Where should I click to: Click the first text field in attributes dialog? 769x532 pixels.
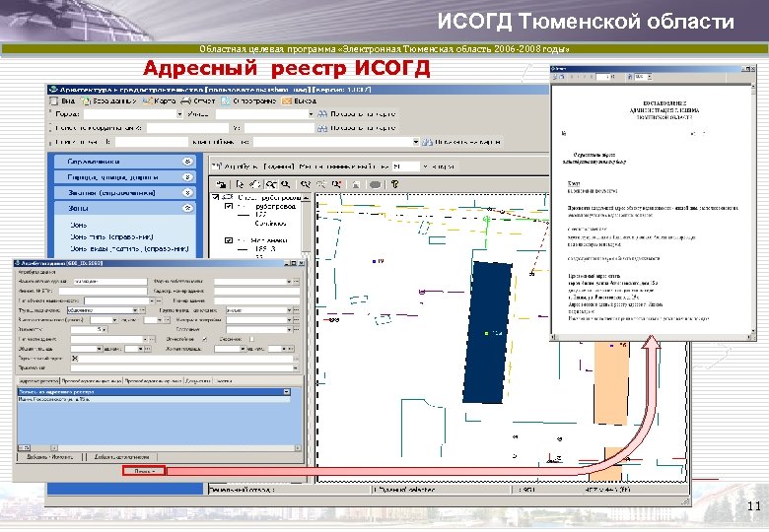(110, 281)
